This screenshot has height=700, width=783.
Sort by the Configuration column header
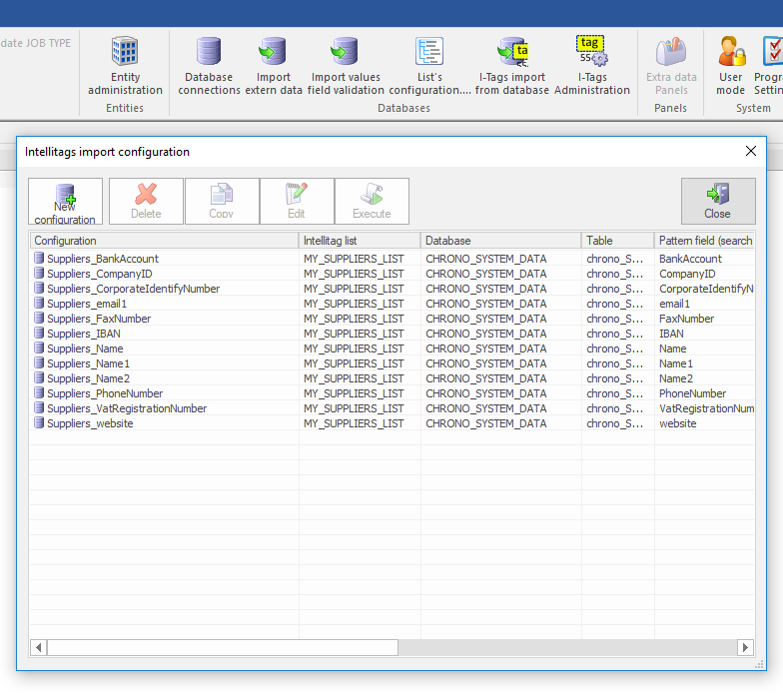pos(164,241)
